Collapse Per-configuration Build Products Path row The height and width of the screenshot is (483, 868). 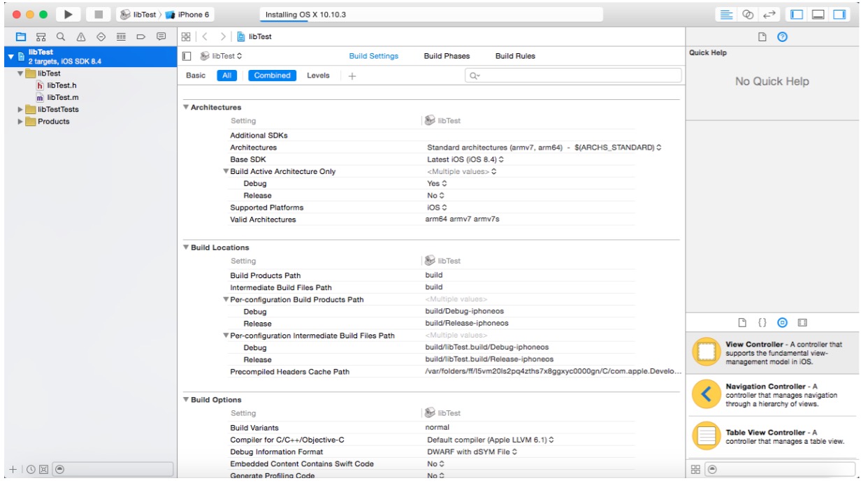click(x=226, y=300)
